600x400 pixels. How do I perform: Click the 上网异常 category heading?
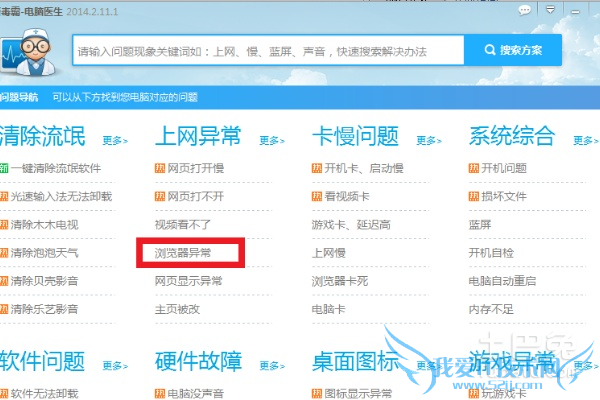[x=198, y=136]
